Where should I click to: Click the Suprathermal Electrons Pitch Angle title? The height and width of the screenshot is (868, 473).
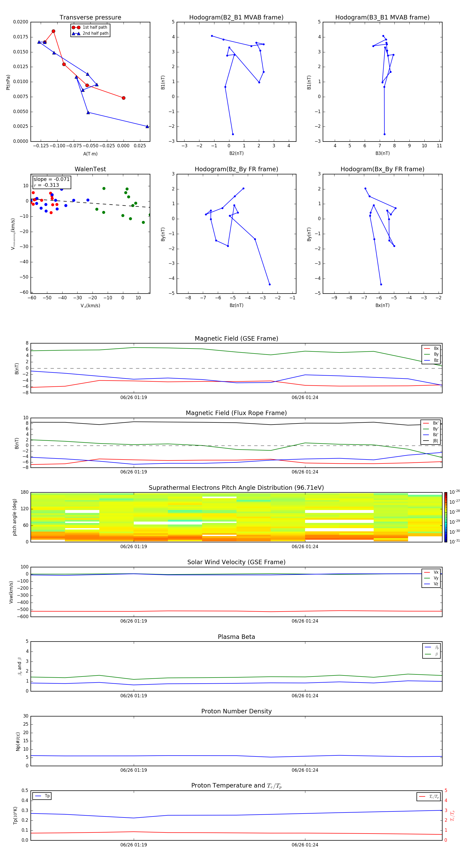tap(236, 488)
